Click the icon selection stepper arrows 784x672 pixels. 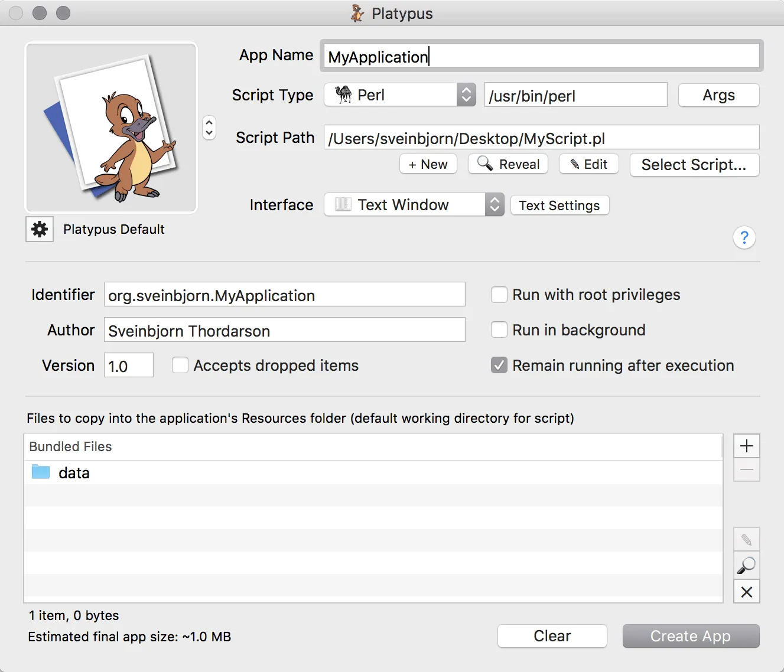(209, 128)
